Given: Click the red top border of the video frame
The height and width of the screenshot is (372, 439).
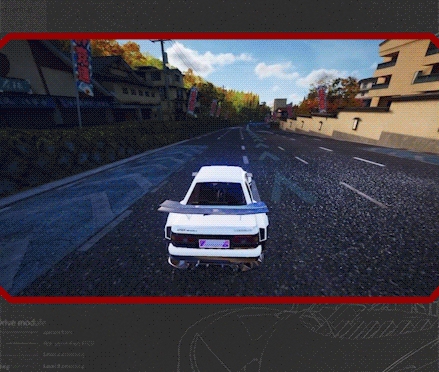Looking at the screenshot, I should pyautogui.click(x=219, y=36).
